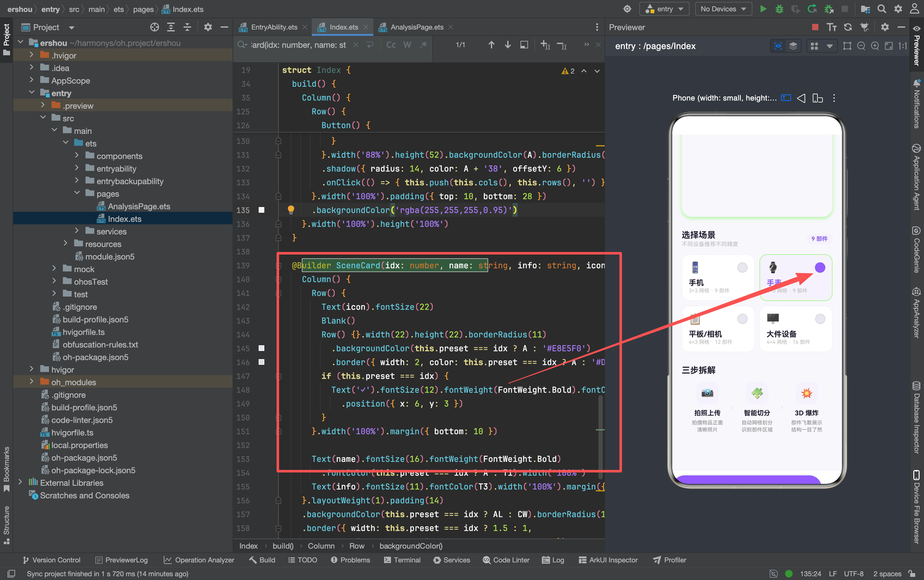The image size is (924, 580).
Task: Open font scale Tt icon in Previewer
Action: pyautogui.click(x=832, y=27)
